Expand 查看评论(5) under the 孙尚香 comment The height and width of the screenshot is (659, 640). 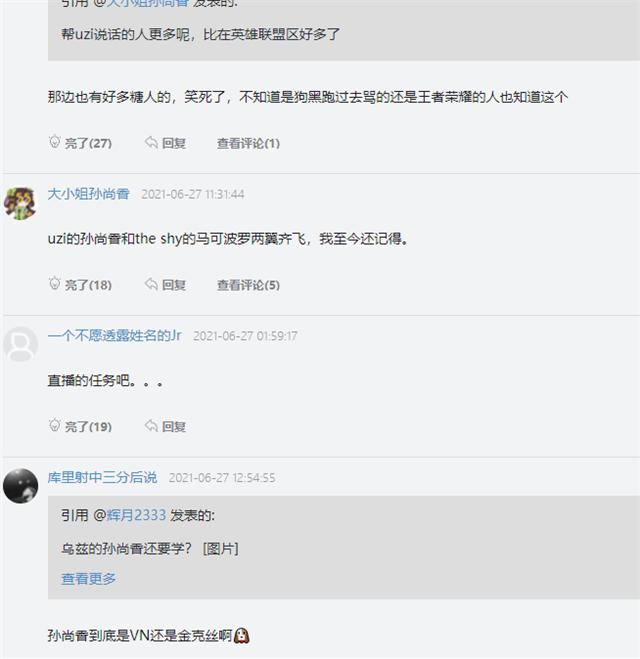(248, 285)
